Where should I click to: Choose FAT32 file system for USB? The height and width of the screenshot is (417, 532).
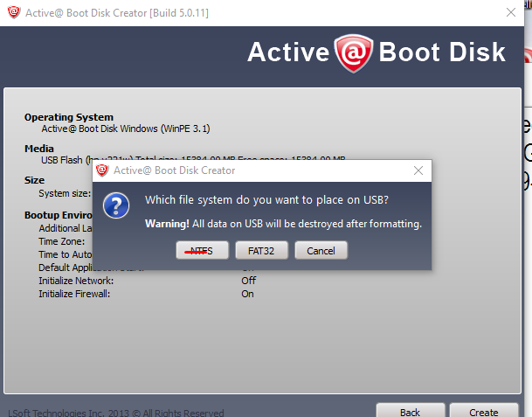click(261, 251)
